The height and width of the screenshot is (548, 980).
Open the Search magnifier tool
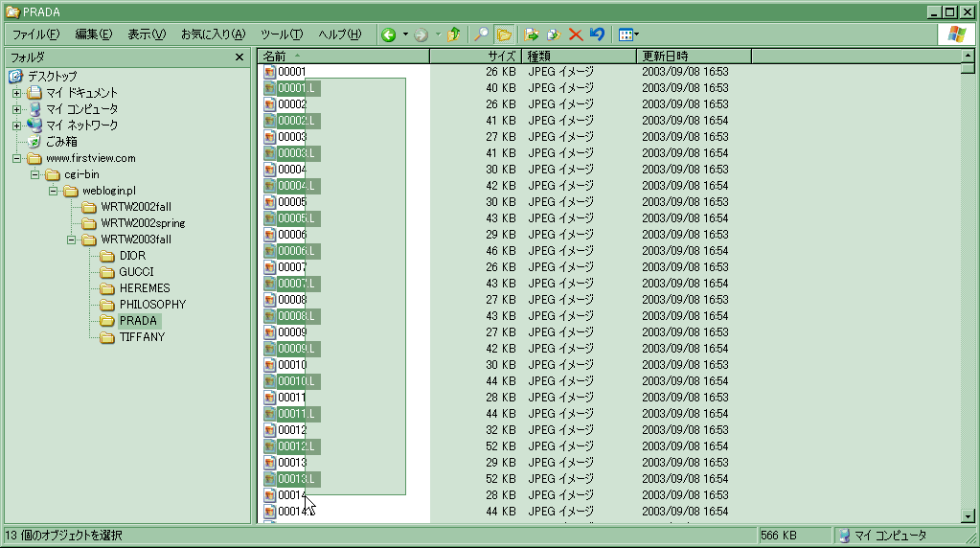(482, 34)
